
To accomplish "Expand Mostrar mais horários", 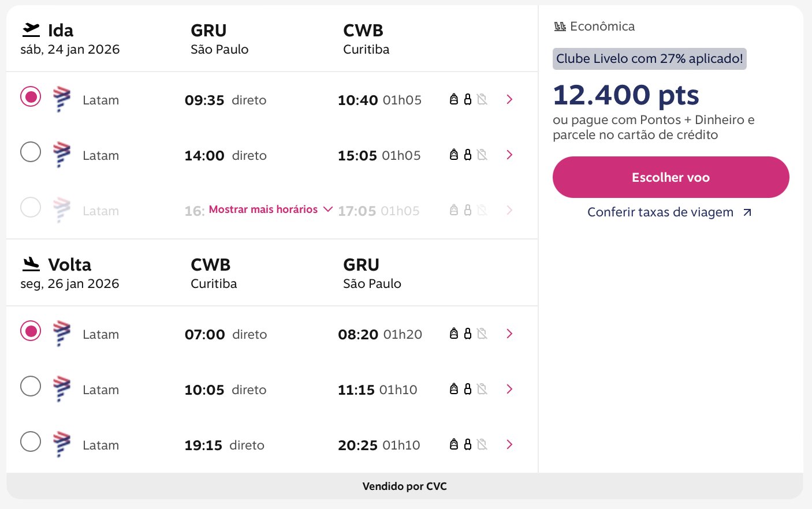I will click(270, 209).
